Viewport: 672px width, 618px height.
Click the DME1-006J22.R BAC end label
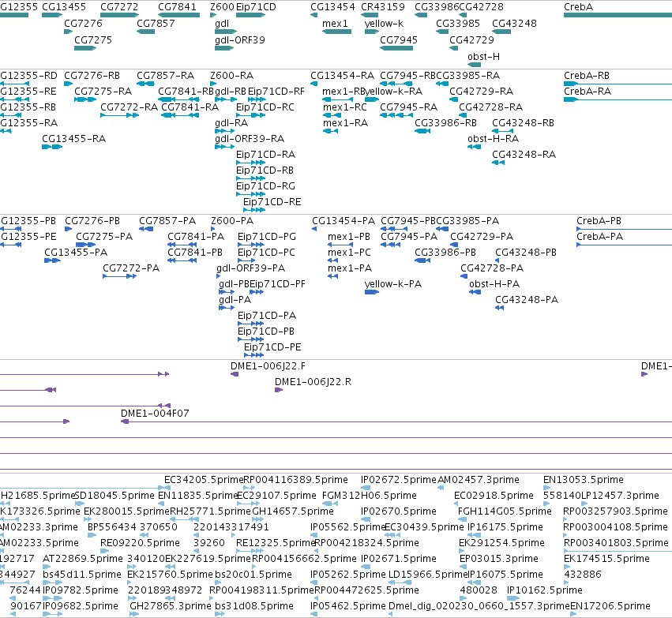pos(313,381)
